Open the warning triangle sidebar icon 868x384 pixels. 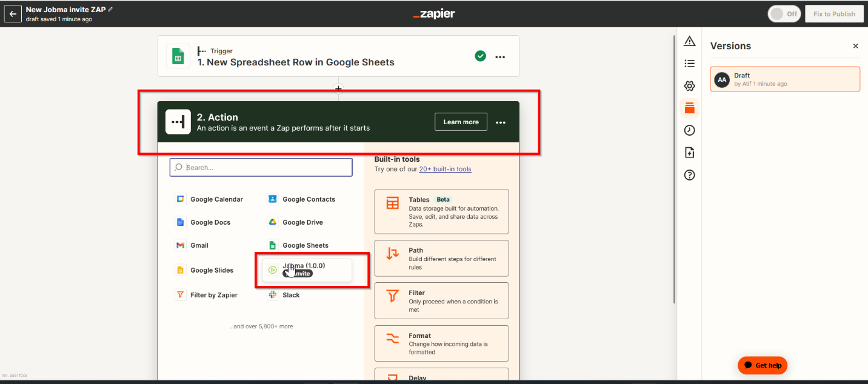coord(689,41)
